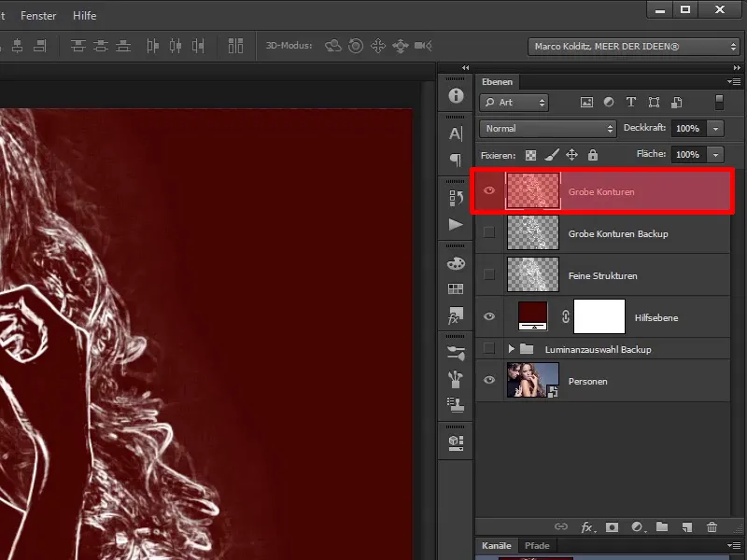Click the auto-align layers icon
The image size is (747, 560).
(x=235, y=46)
